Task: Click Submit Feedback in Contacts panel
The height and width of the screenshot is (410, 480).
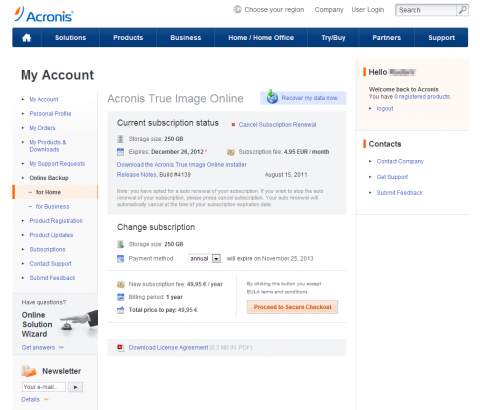Action: pos(399,193)
